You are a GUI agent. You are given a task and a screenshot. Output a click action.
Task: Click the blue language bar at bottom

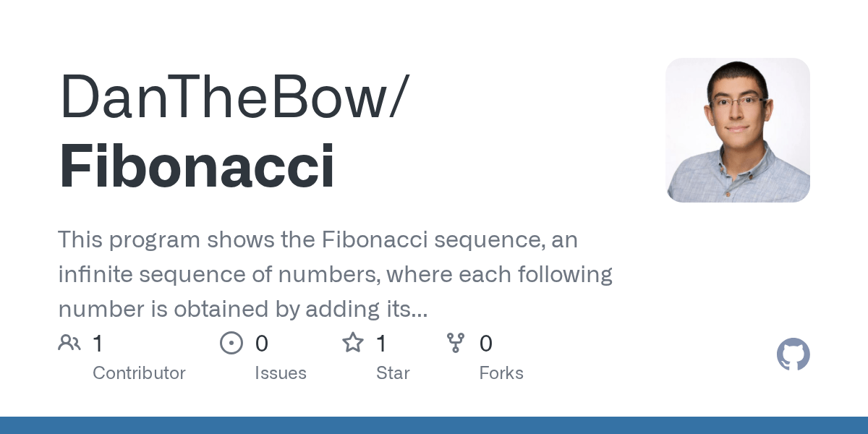coord(434,425)
